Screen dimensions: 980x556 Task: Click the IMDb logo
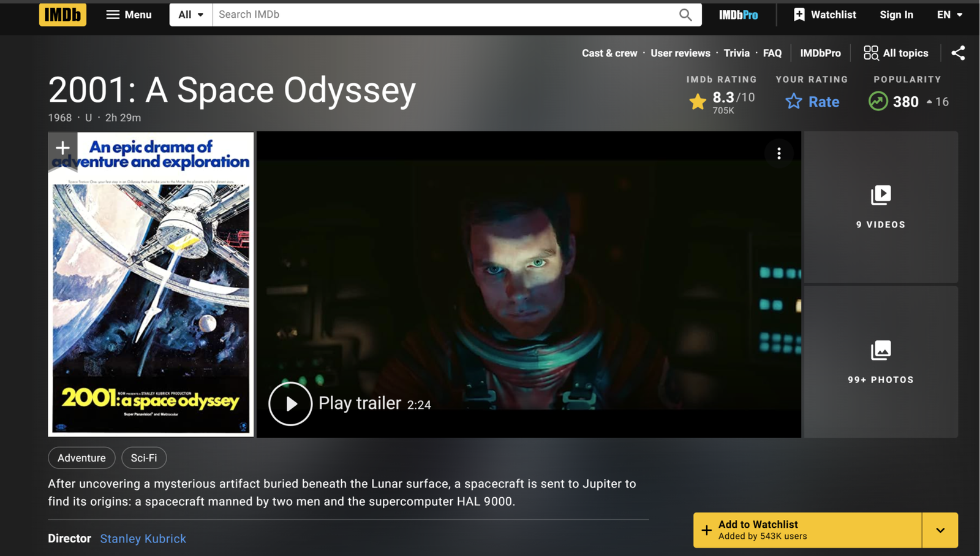click(62, 15)
